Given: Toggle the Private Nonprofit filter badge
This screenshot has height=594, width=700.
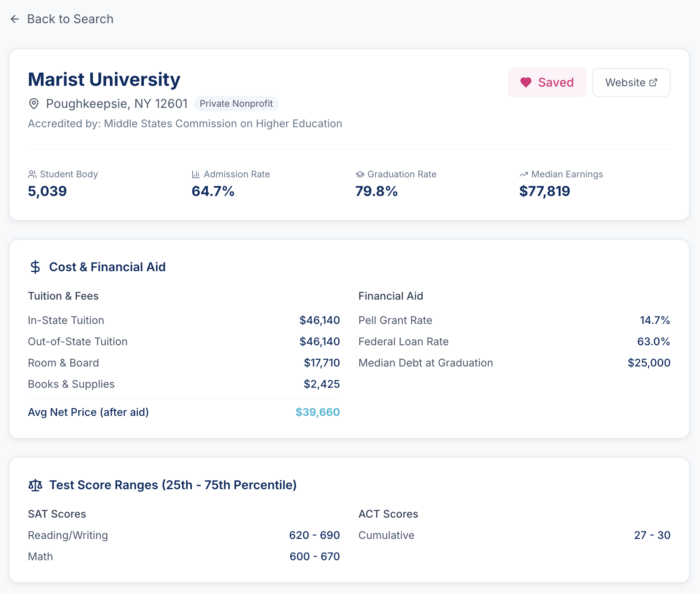Looking at the screenshot, I should click(236, 103).
